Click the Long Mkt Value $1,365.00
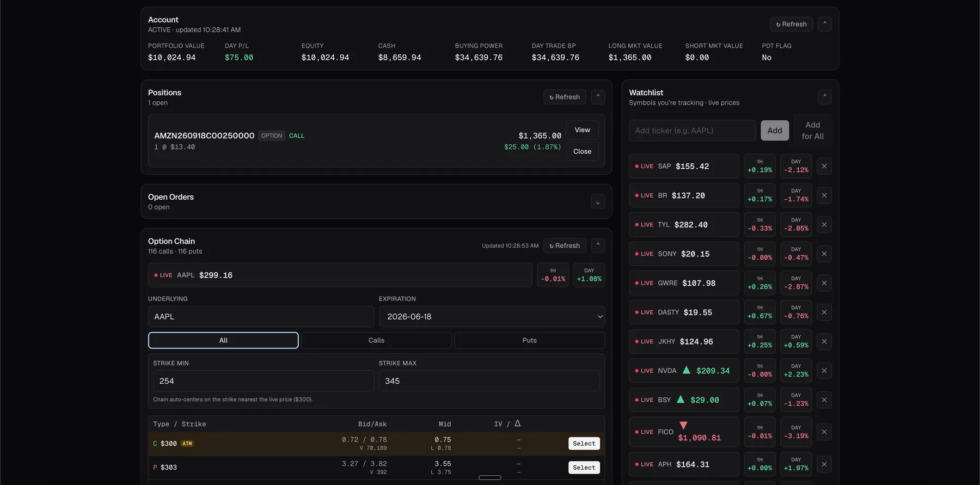 630,58
